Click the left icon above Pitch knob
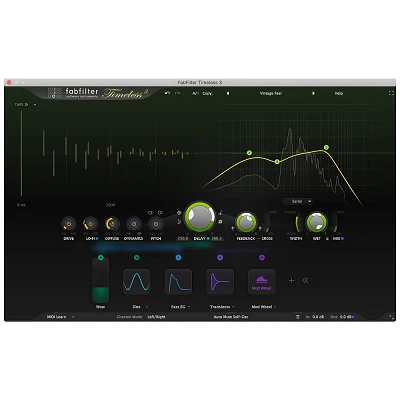 click(150, 213)
